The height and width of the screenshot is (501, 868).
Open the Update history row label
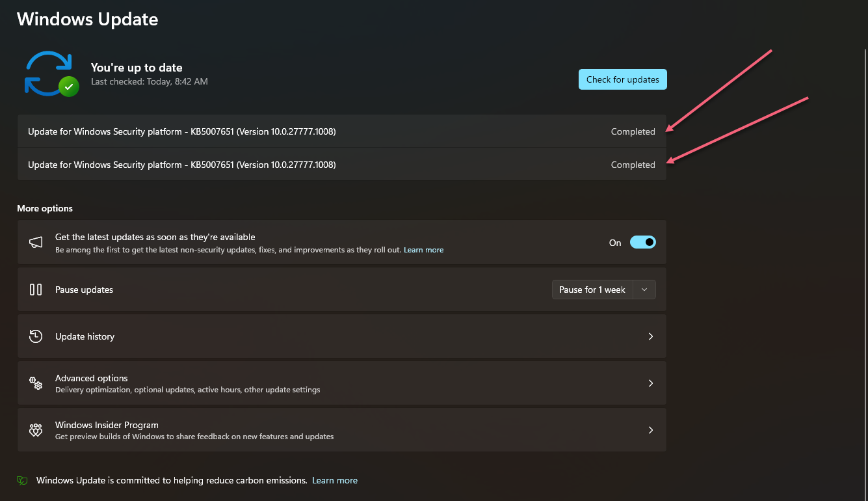(x=85, y=336)
